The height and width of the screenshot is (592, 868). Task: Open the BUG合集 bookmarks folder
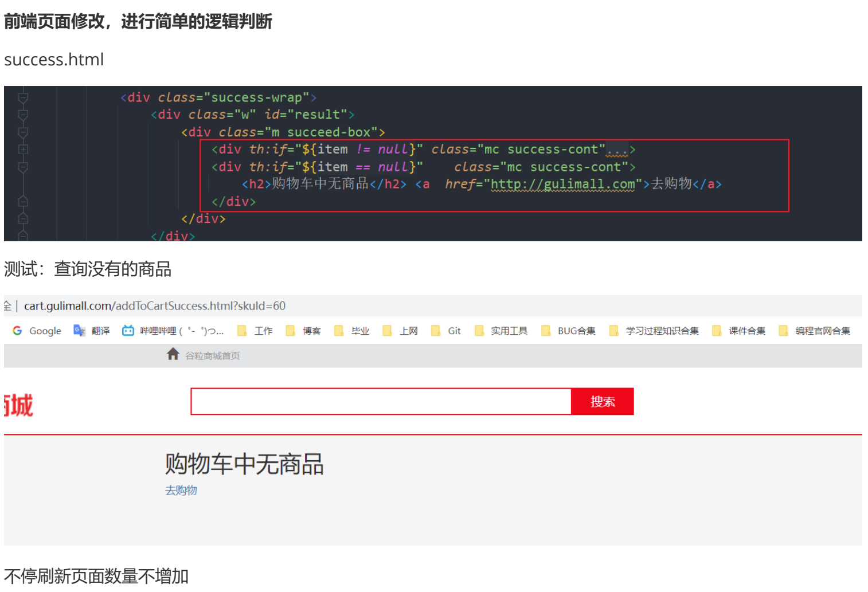click(x=569, y=331)
